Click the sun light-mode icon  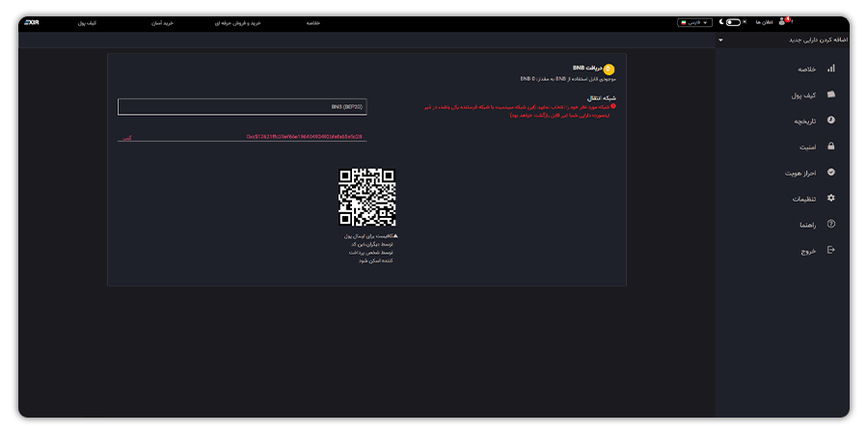745,23
